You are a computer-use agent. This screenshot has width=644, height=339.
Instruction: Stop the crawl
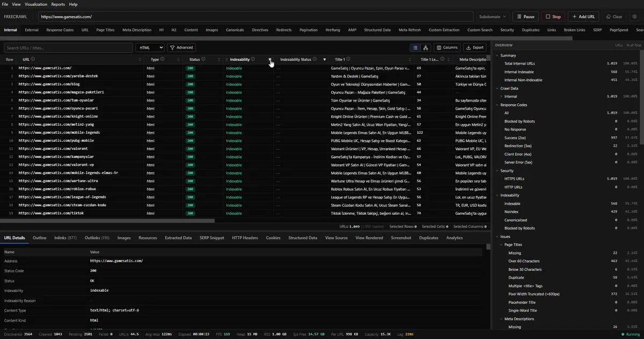553,17
